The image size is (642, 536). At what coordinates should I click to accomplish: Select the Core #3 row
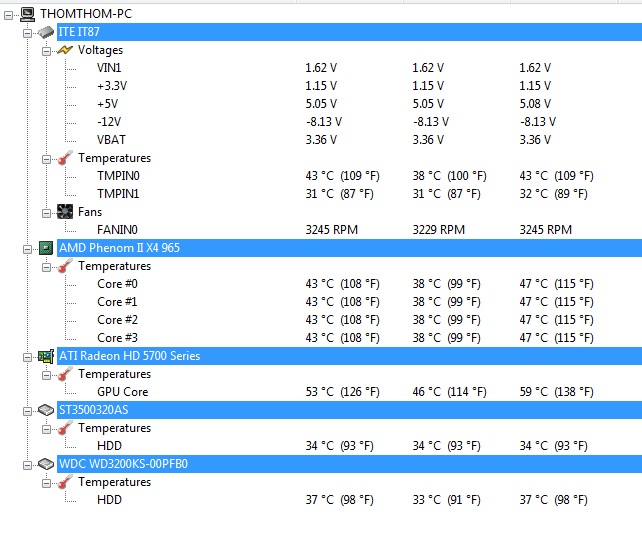tap(349, 338)
